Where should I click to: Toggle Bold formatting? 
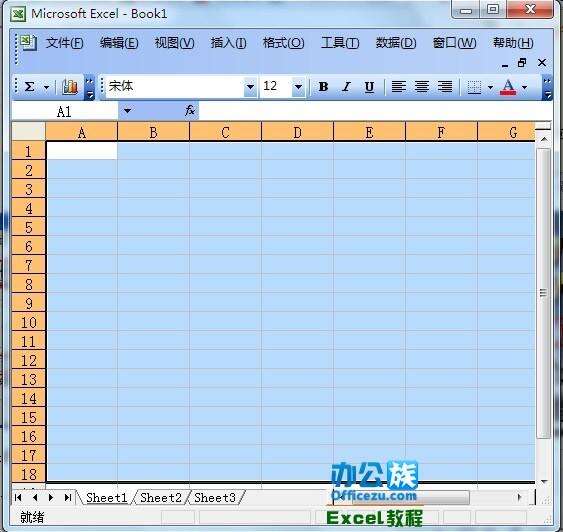pos(323,87)
